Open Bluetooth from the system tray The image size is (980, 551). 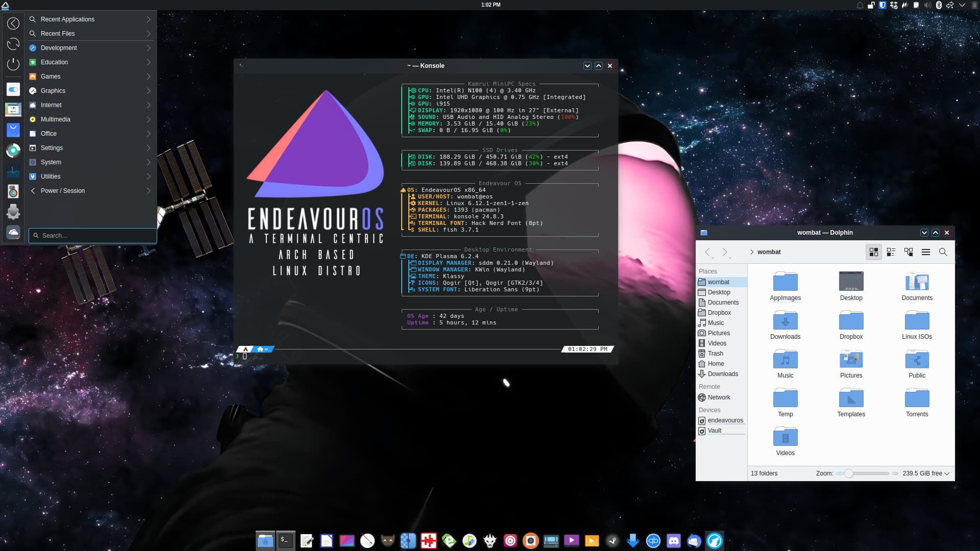939,5
